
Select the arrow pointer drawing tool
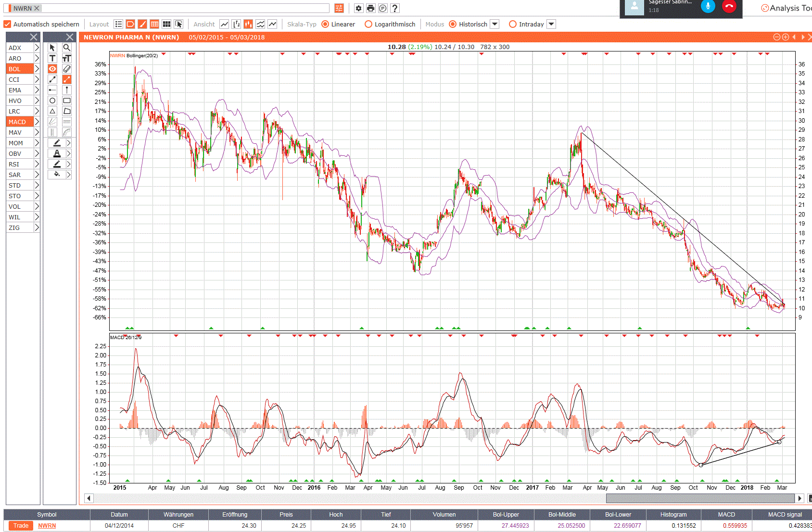click(x=52, y=48)
